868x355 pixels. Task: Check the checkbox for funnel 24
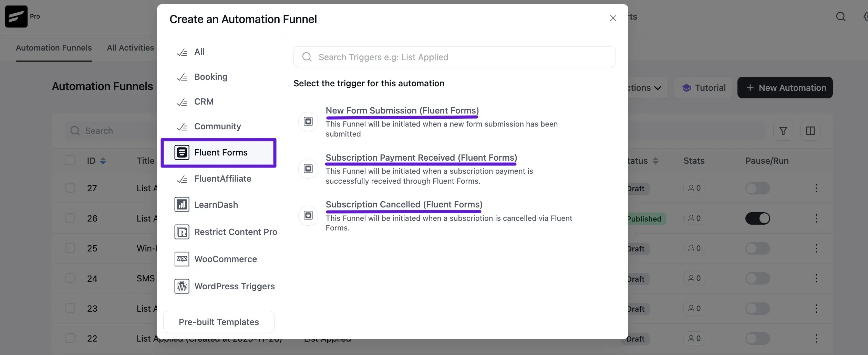(x=70, y=278)
